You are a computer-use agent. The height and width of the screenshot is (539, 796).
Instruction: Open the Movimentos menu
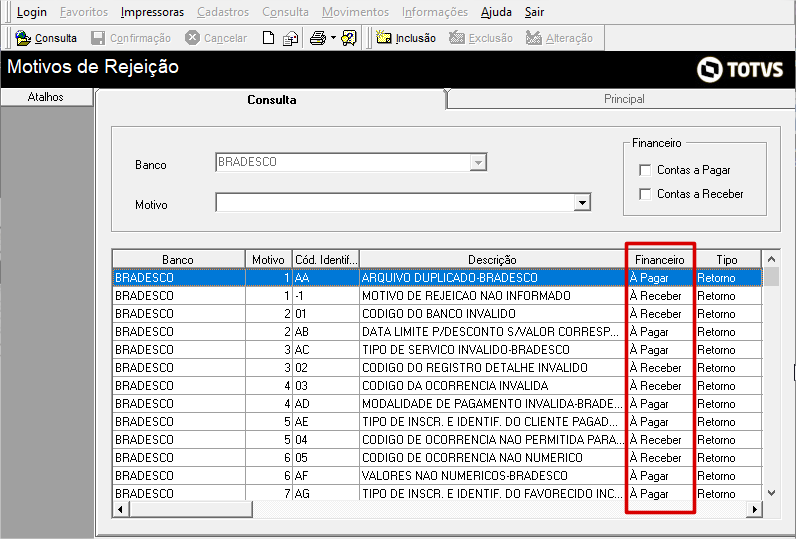point(355,12)
